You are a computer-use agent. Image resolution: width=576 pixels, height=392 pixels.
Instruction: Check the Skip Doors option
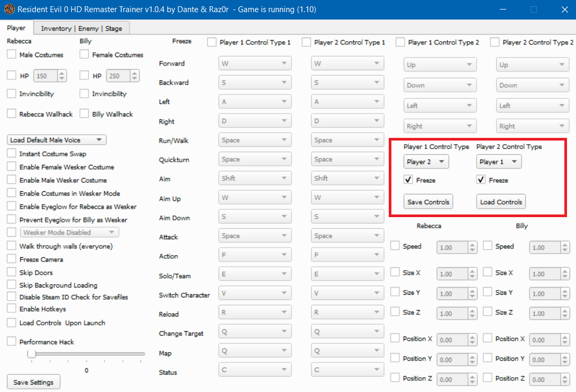point(12,273)
